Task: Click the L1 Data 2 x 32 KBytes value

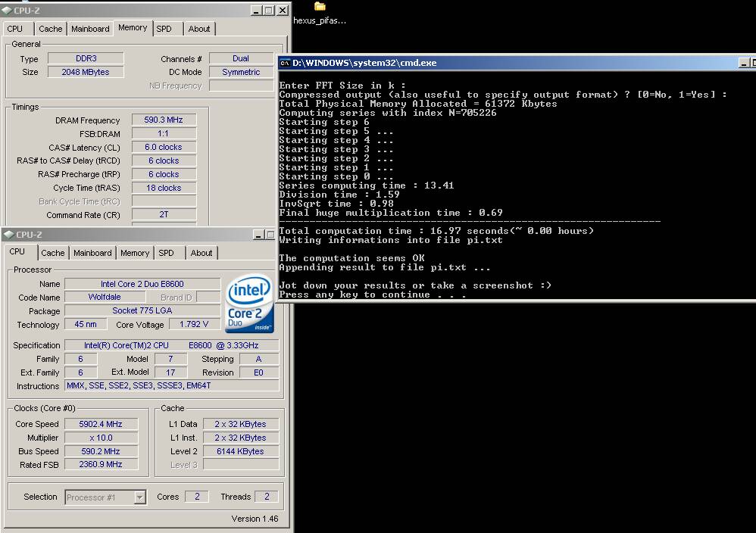Action: click(x=241, y=424)
